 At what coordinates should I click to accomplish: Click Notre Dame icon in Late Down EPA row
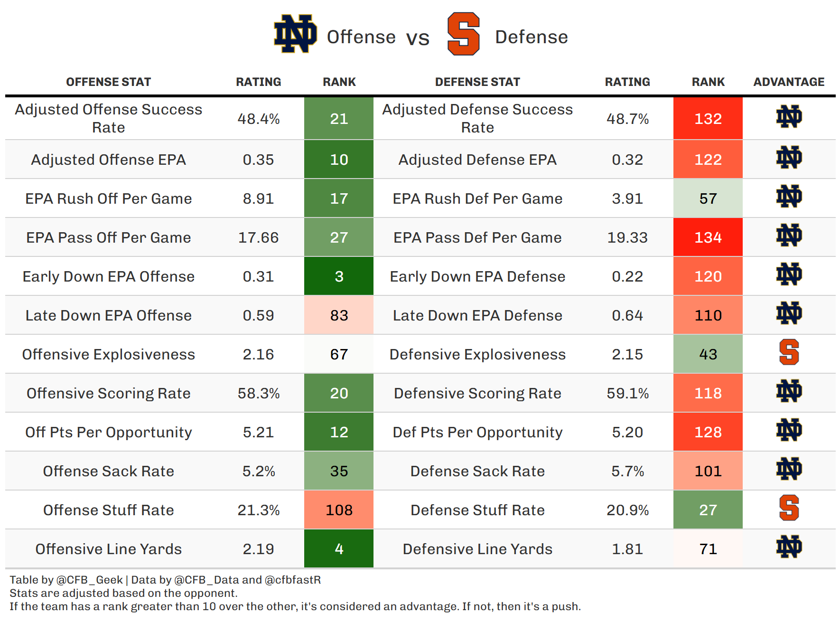coord(789,313)
